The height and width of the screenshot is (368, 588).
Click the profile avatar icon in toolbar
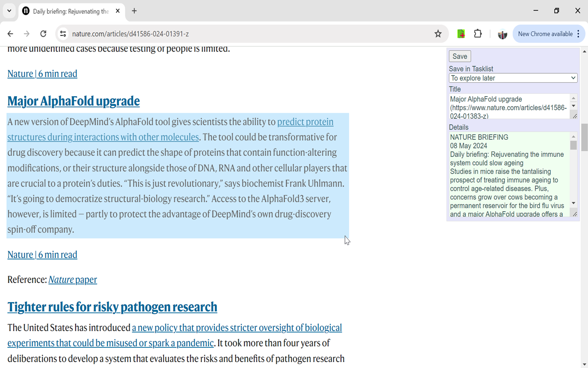[x=502, y=34]
